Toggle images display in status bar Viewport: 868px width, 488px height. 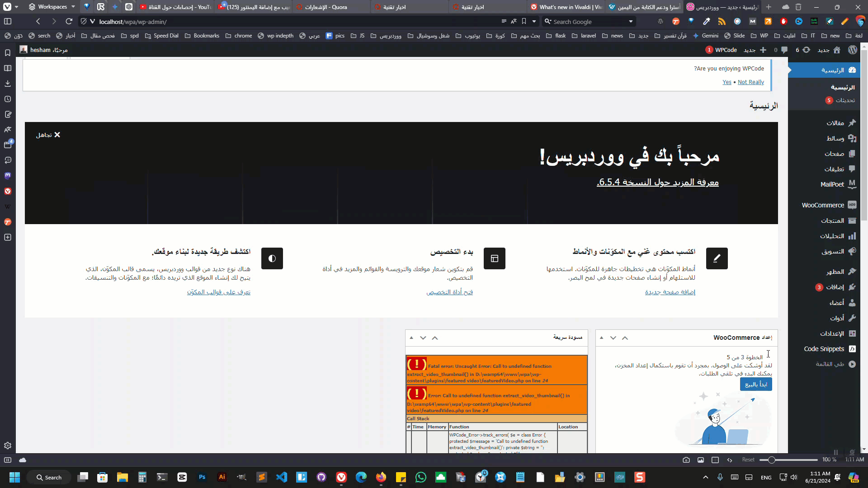[701, 460]
